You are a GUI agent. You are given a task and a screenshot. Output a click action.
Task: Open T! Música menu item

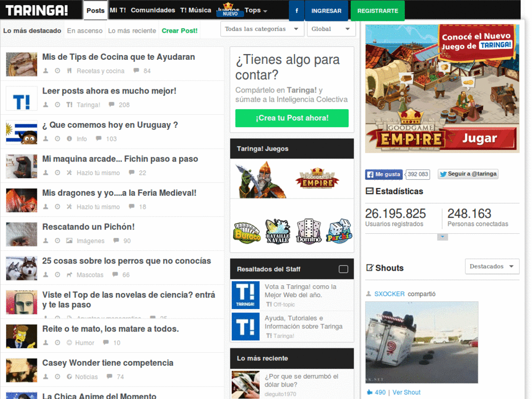click(x=195, y=10)
